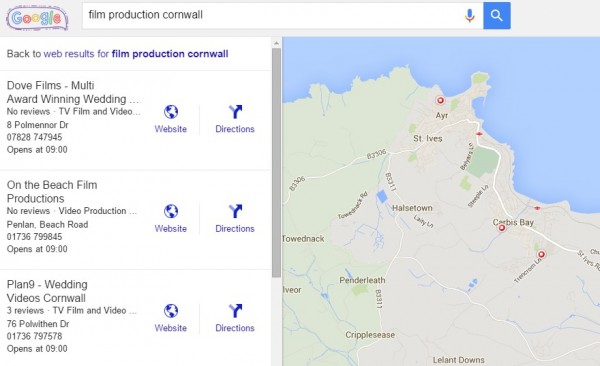
Task: Click the red map pin near Trencrom Ln
Action: click(x=541, y=254)
